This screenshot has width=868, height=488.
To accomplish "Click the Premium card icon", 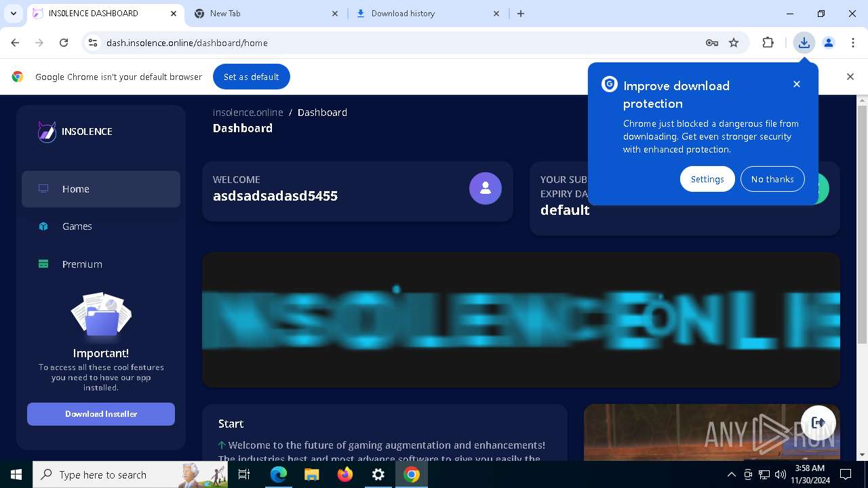I will click(x=43, y=264).
